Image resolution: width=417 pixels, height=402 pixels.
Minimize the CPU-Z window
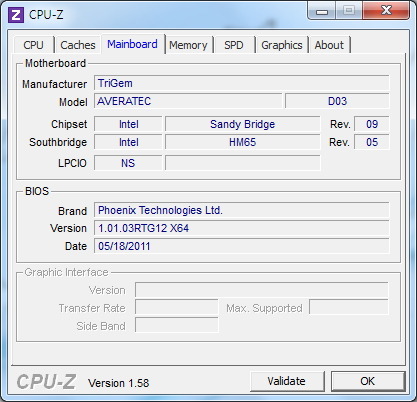click(322, 11)
